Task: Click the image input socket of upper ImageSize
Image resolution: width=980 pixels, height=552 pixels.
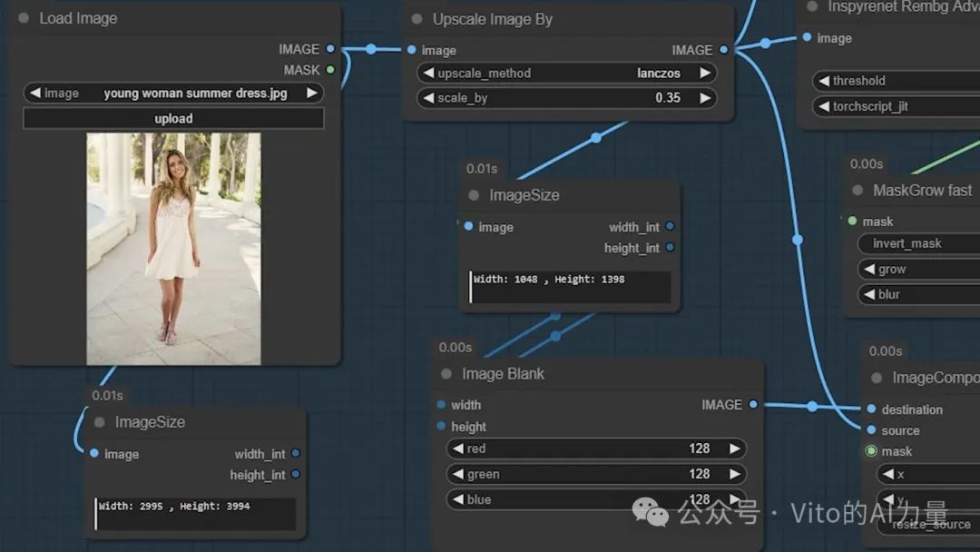Action: tap(469, 226)
